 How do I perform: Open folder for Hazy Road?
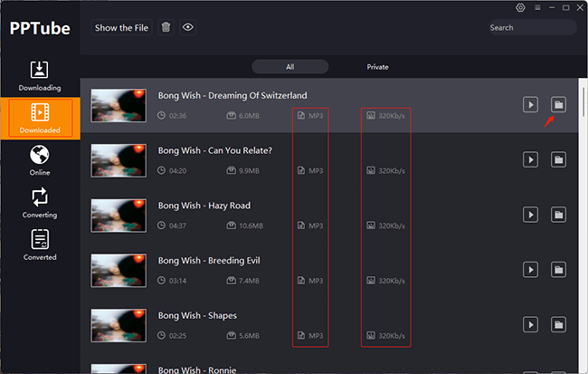[x=558, y=215]
